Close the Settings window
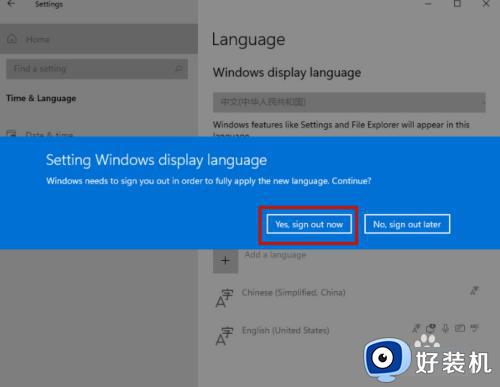Image resolution: width=500 pixels, height=387 pixels. tap(486, 4)
